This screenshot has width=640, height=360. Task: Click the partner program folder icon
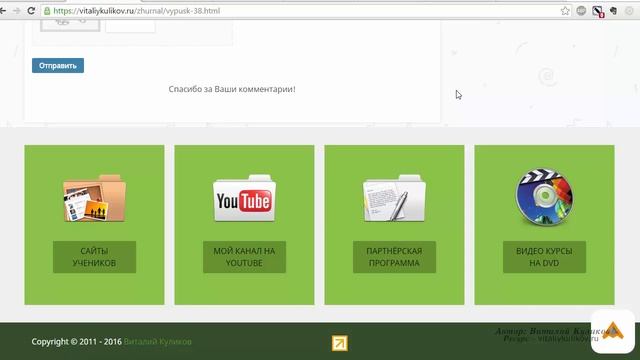click(394, 198)
